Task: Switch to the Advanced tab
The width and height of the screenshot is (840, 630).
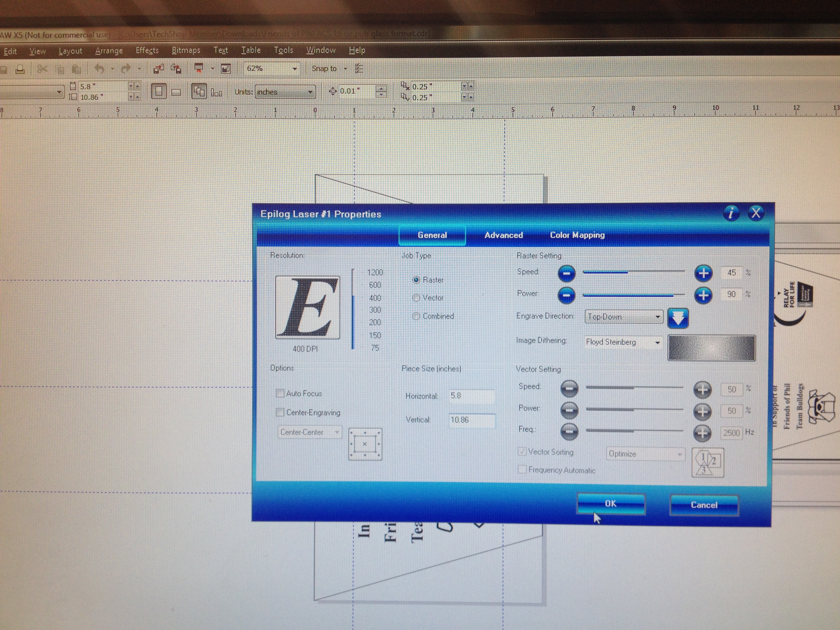Action: click(x=503, y=235)
